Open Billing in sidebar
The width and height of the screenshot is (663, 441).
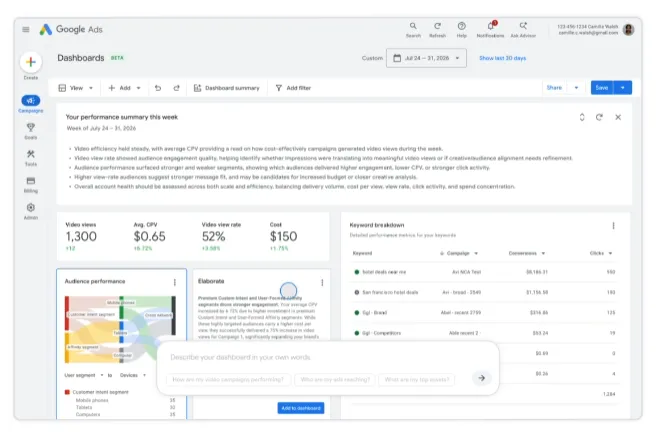point(30,184)
